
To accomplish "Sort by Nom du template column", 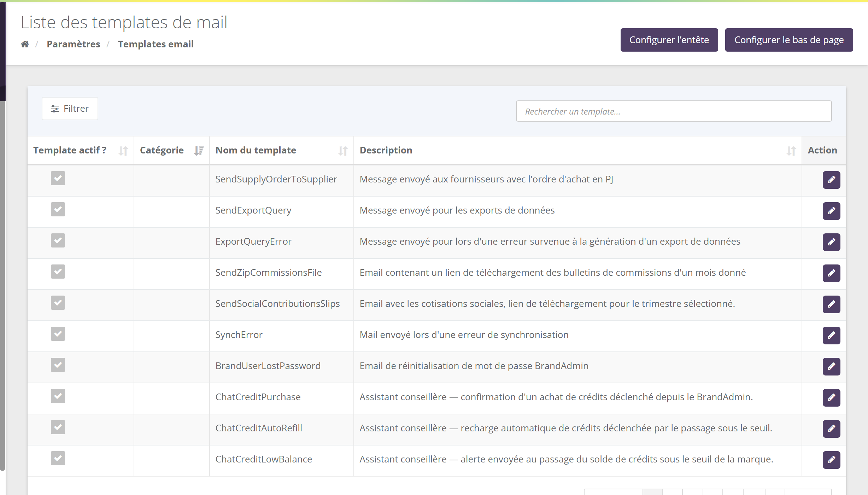I will (x=282, y=150).
